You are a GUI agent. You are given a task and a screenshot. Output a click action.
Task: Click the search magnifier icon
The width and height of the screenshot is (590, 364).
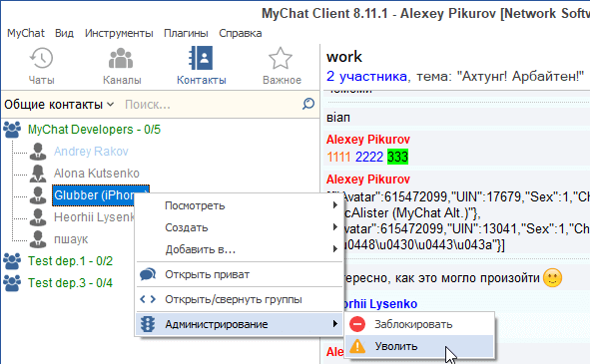click(x=308, y=104)
